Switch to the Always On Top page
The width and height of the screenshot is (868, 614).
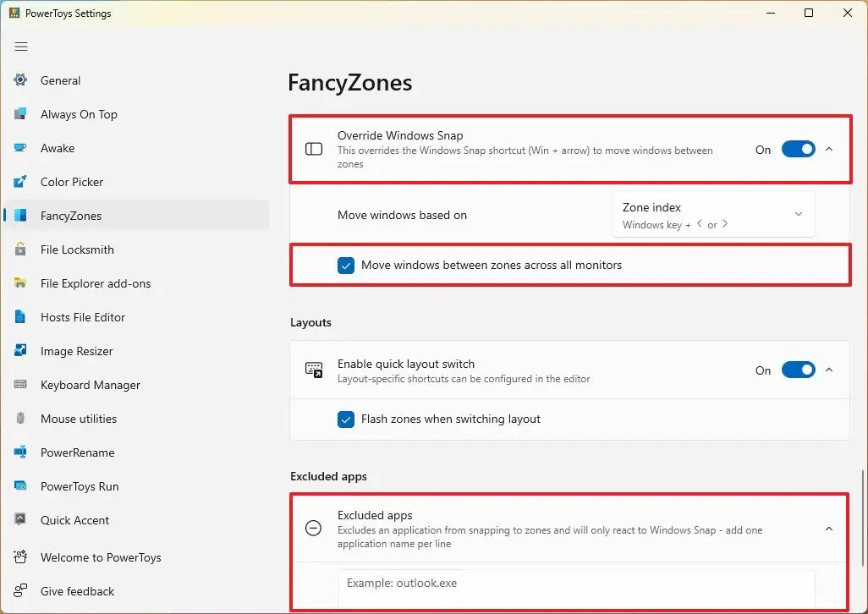79,114
